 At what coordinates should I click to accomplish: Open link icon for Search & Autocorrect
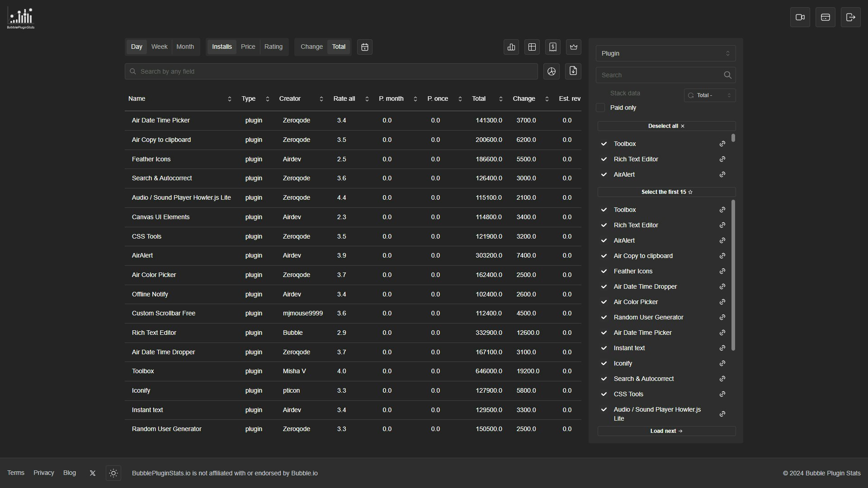point(722,379)
